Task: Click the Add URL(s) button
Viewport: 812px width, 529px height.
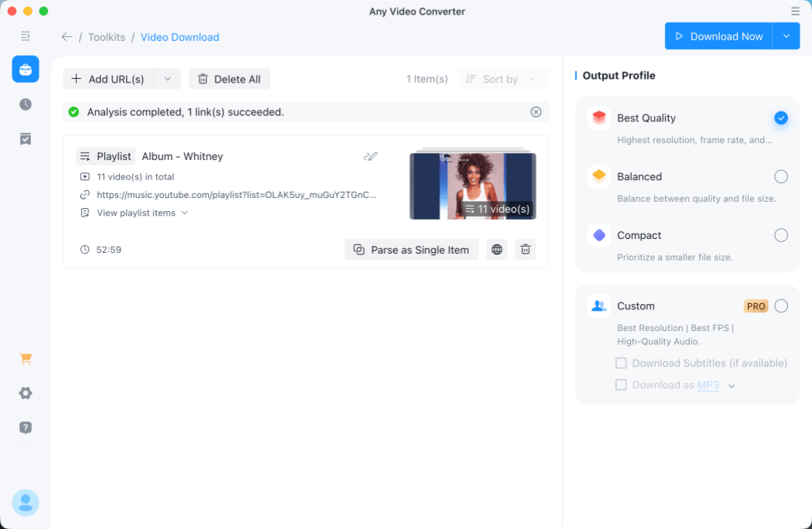Action: (108, 79)
